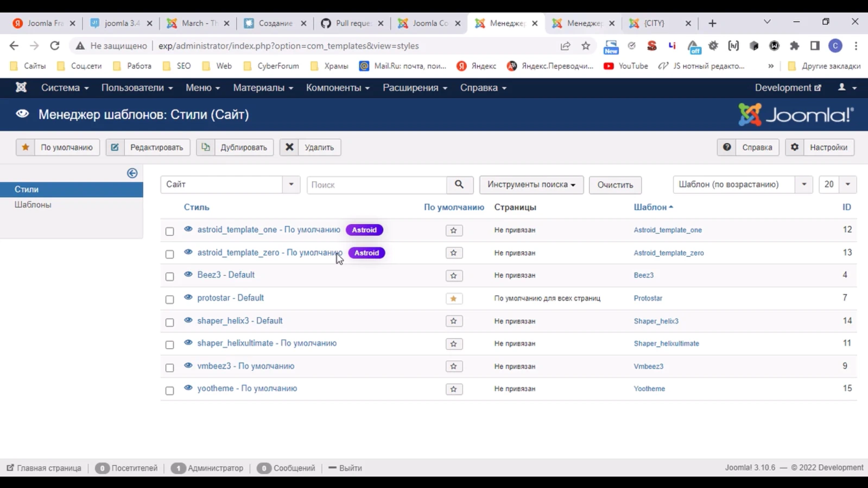Open the Меню menu
Viewport: 868px width, 488px height.
point(202,87)
